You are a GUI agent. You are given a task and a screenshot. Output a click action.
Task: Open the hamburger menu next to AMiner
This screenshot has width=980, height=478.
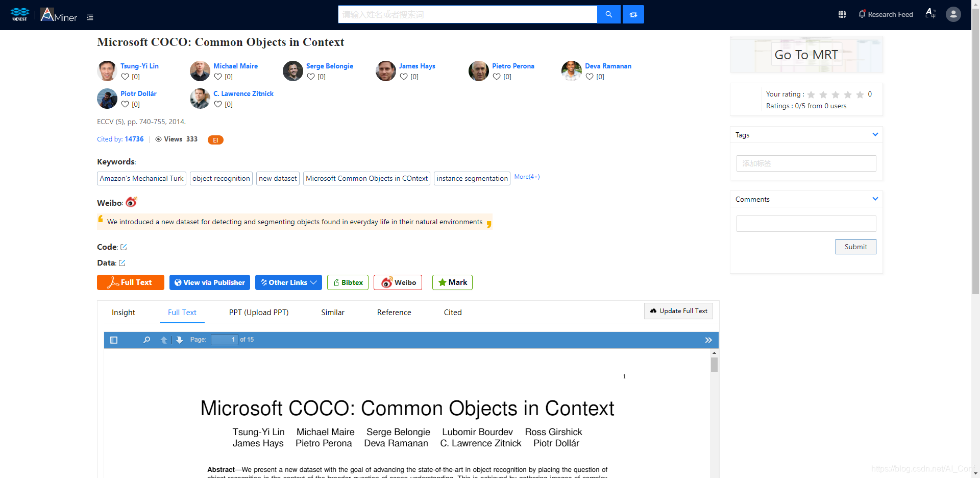click(x=90, y=17)
